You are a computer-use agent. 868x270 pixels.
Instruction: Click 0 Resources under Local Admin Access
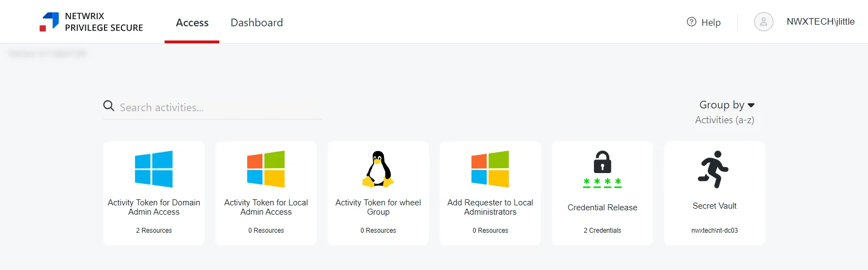266,231
